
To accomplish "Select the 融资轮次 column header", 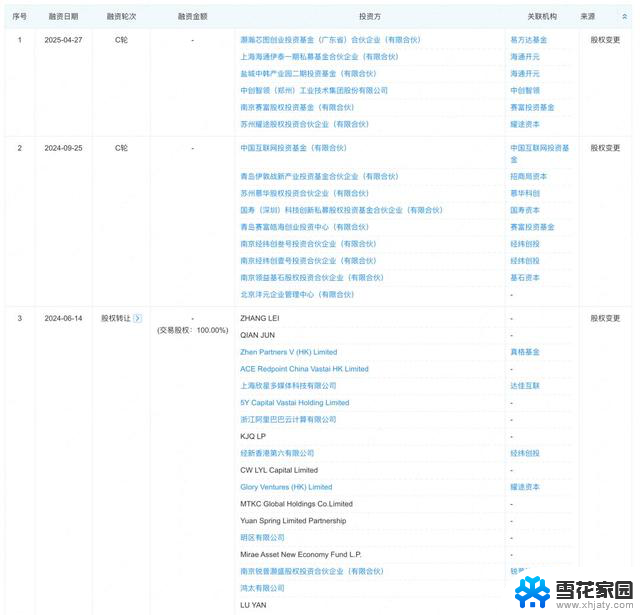I will (121, 16).
